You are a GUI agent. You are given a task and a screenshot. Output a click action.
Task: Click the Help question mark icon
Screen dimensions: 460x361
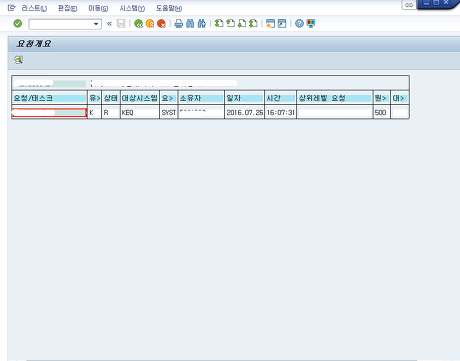(299, 23)
